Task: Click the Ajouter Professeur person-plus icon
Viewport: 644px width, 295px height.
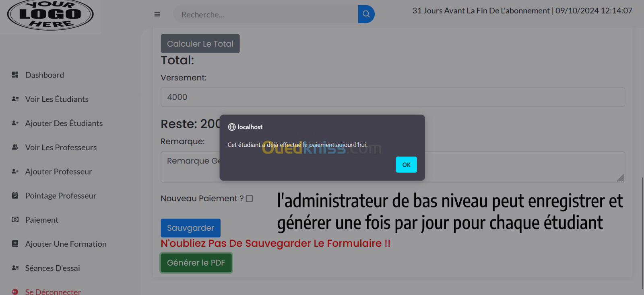Action: point(15,171)
